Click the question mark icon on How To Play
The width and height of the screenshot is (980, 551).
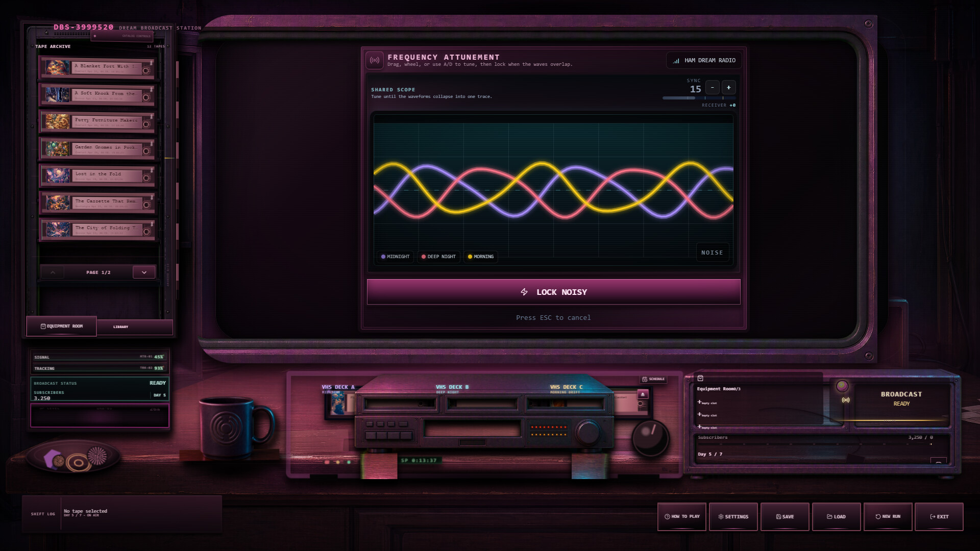pyautogui.click(x=667, y=517)
